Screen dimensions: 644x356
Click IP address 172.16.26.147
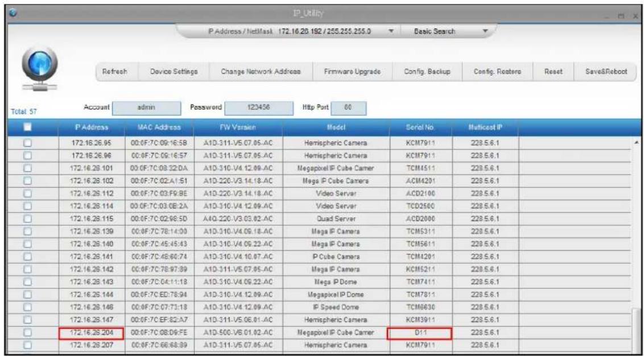91,320
